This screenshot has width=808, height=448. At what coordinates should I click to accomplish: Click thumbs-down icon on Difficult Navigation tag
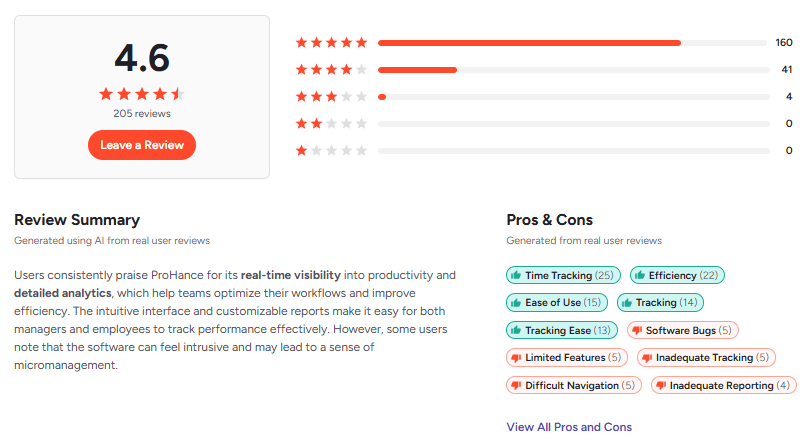click(x=516, y=386)
